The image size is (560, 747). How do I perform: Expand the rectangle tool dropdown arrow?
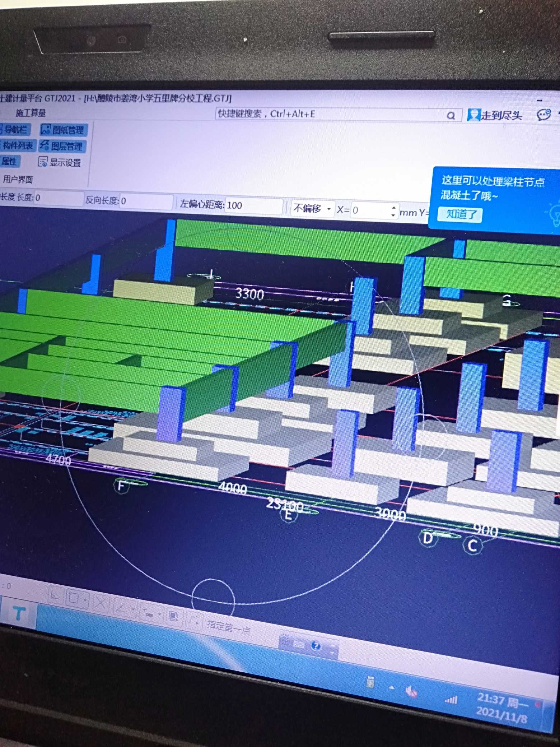[85, 600]
